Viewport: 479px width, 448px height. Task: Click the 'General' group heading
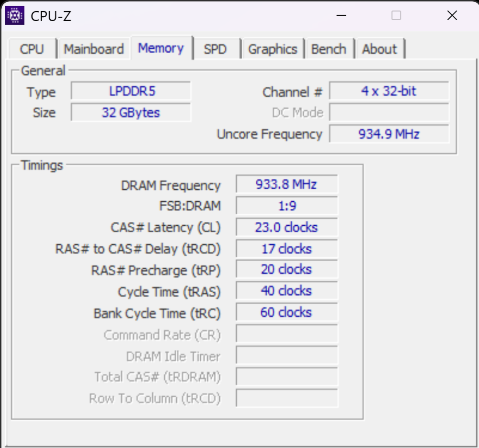pyautogui.click(x=43, y=71)
